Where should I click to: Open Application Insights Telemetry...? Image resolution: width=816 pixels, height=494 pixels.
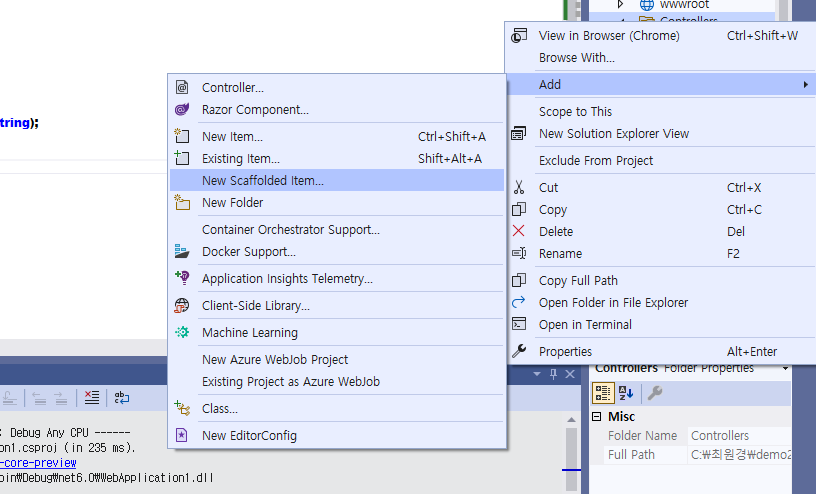[x=337, y=278]
